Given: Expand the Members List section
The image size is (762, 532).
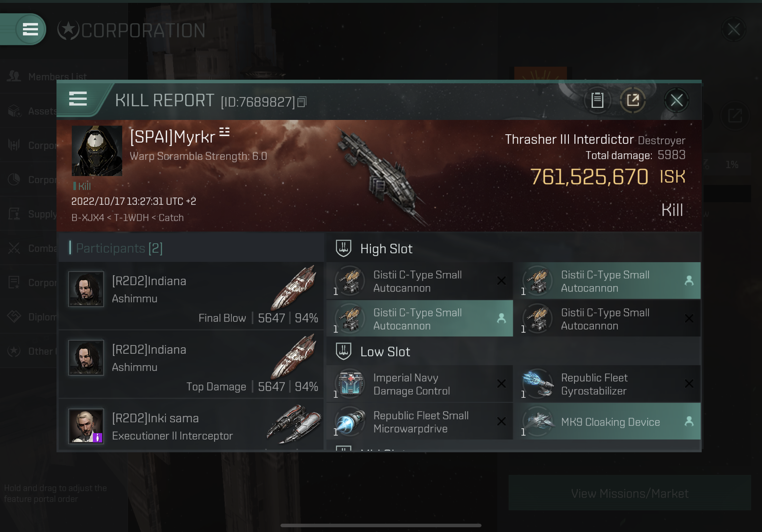Looking at the screenshot, I should (x=57, y=76).
